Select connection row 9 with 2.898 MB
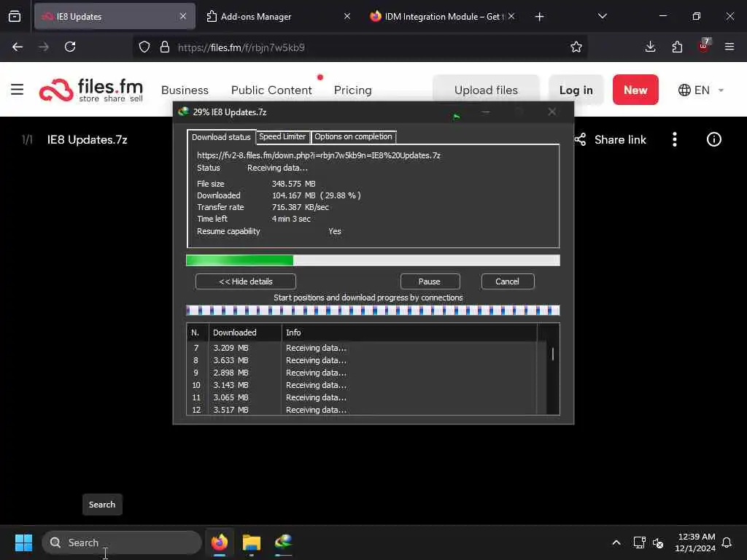This screenshot has height=560, width=747. [362, 373]
